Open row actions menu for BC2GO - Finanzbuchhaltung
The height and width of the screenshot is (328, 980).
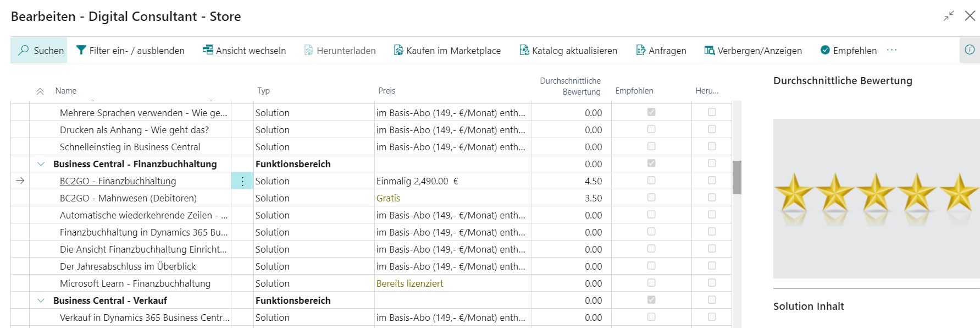(242, 181)
